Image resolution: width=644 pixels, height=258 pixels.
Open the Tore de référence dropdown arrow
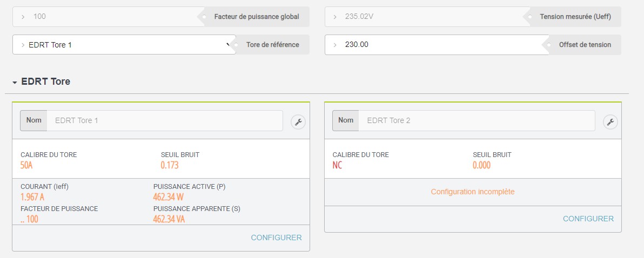click(228, 45)
